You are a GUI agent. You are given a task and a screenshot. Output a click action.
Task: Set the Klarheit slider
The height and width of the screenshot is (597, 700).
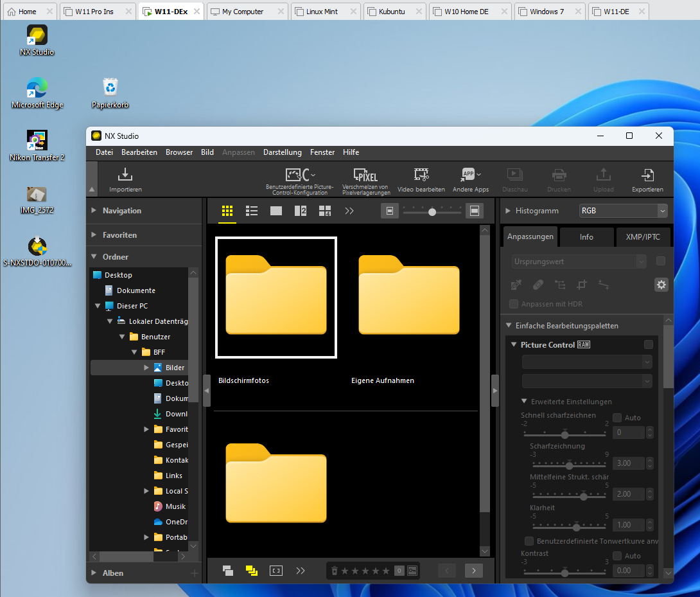[577, 528]
